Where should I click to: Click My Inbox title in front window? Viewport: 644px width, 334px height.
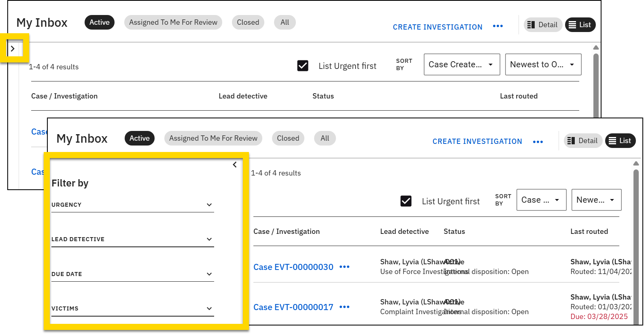pyautogui.click(x=82, y=139)
